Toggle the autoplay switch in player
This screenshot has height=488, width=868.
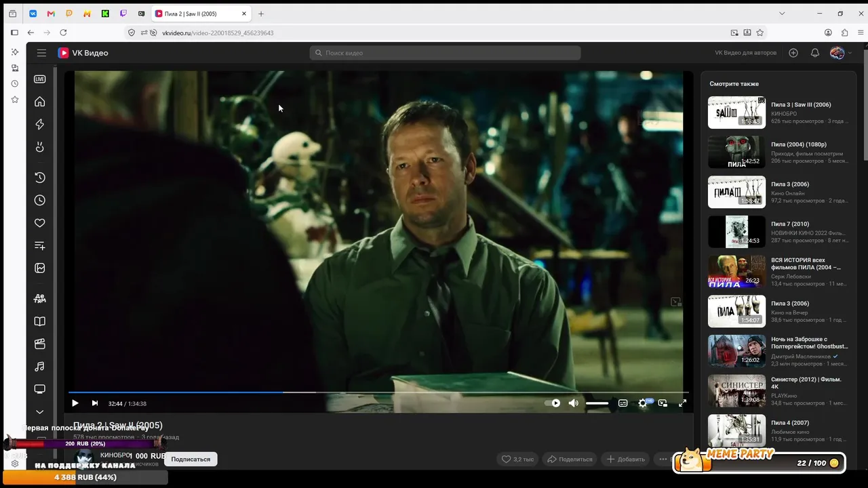(553, 403)
